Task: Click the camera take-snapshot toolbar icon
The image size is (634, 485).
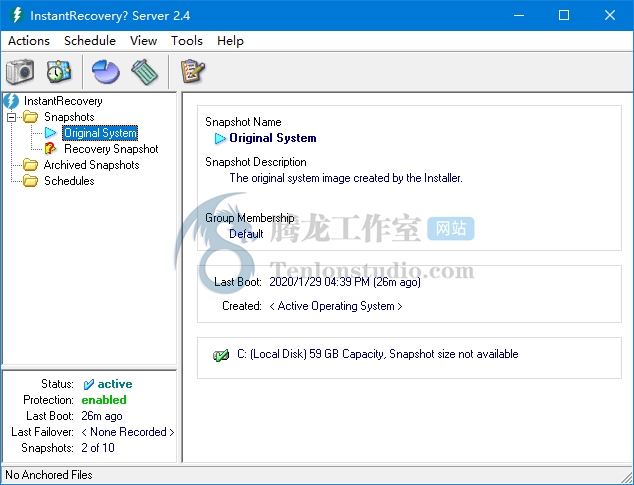Action: click(20, 72)
